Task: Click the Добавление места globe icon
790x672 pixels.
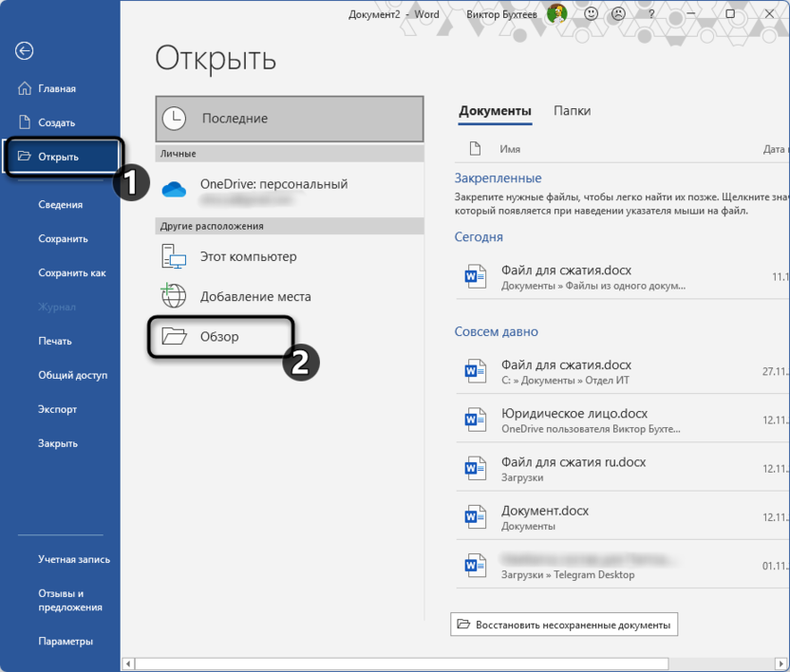Action: pos(174,295)
